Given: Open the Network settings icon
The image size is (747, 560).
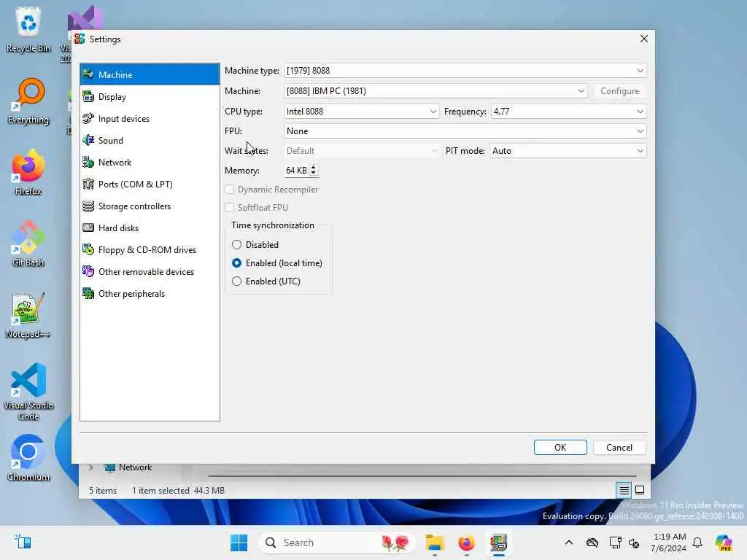Looking at the screenshot, I should click(88, 162).
